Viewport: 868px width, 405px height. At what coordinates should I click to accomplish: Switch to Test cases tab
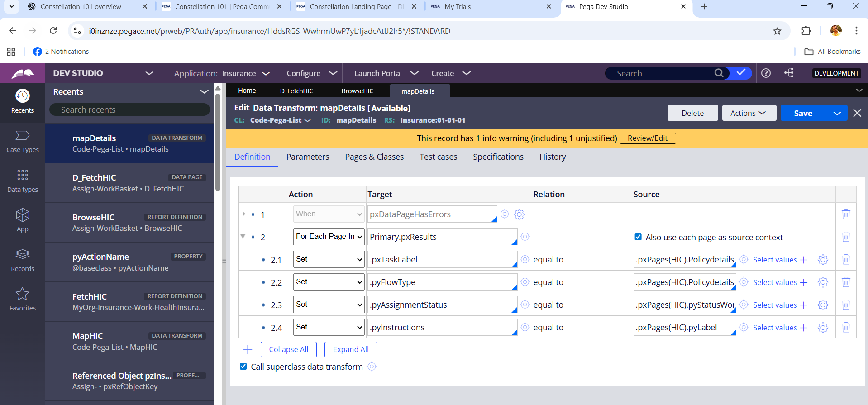tap(438, 157)
